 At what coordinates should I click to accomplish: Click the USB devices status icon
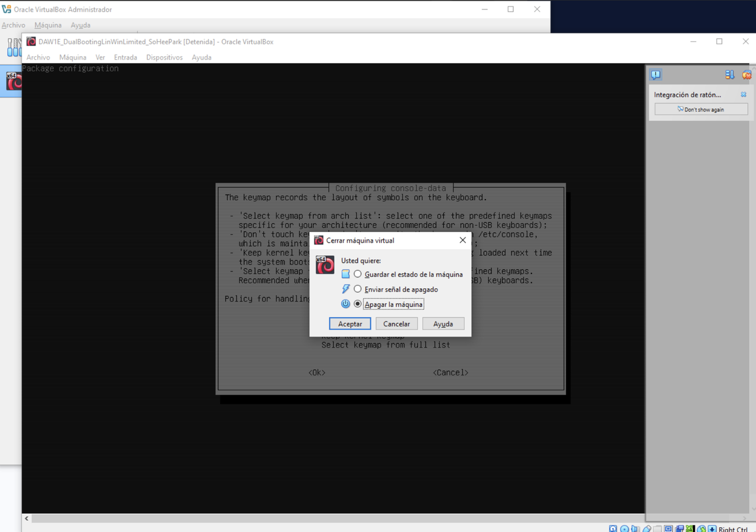coord(647,528)
